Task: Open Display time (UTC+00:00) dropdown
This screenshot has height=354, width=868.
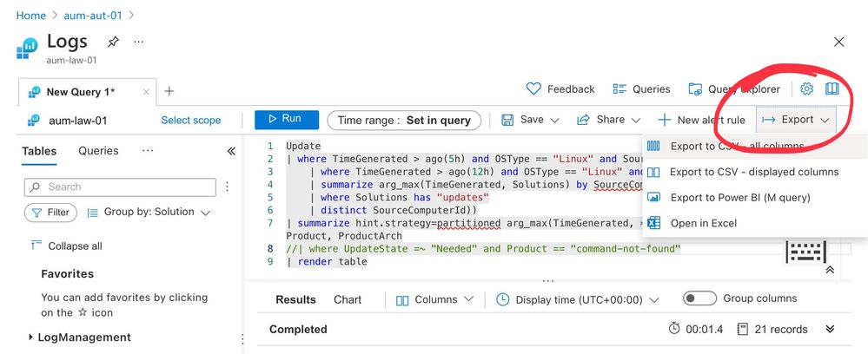Action: click(x=578, y=300)
